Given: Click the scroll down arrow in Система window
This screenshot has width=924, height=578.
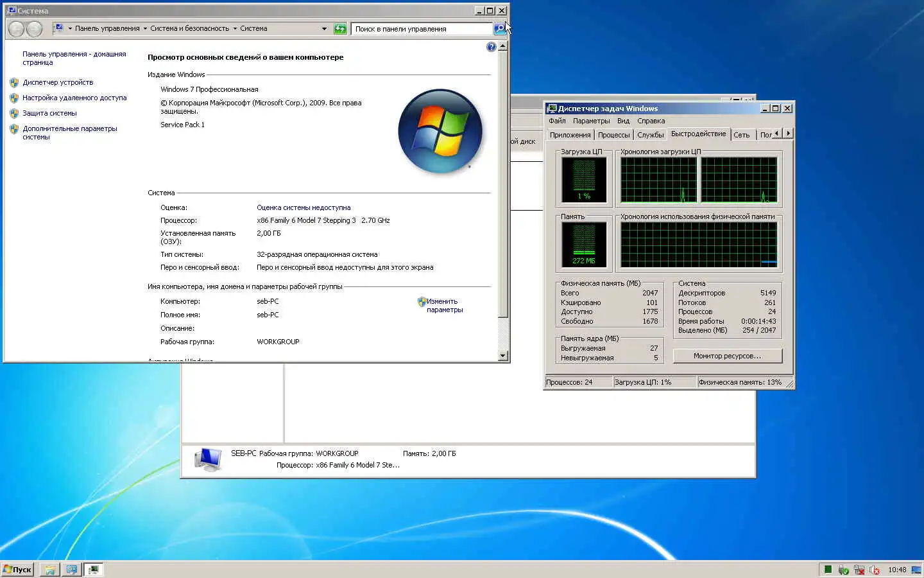Looking at the screenshot, I should coord(502,355).
